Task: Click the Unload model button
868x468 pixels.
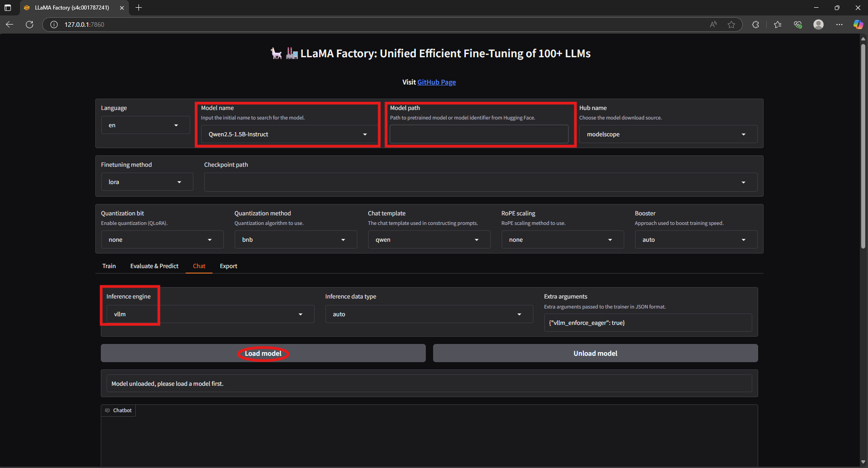Action: tap(595, 353)
